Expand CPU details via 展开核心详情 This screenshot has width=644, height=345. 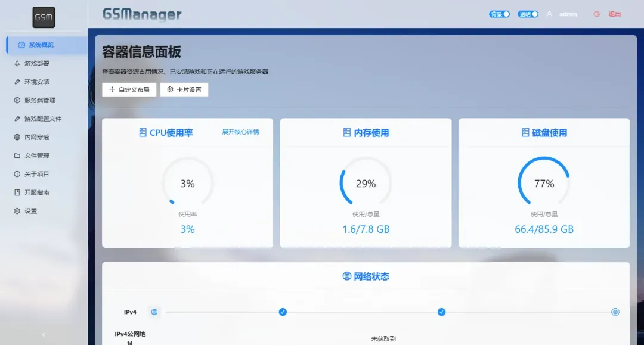240,133
